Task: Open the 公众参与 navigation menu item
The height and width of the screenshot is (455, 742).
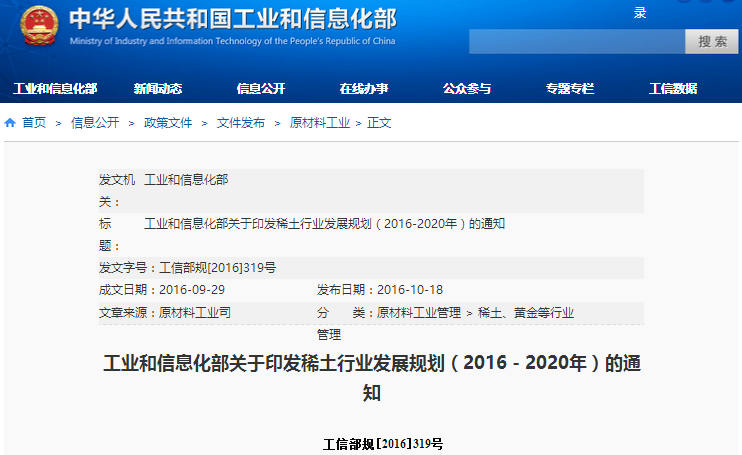Action: 467,88
